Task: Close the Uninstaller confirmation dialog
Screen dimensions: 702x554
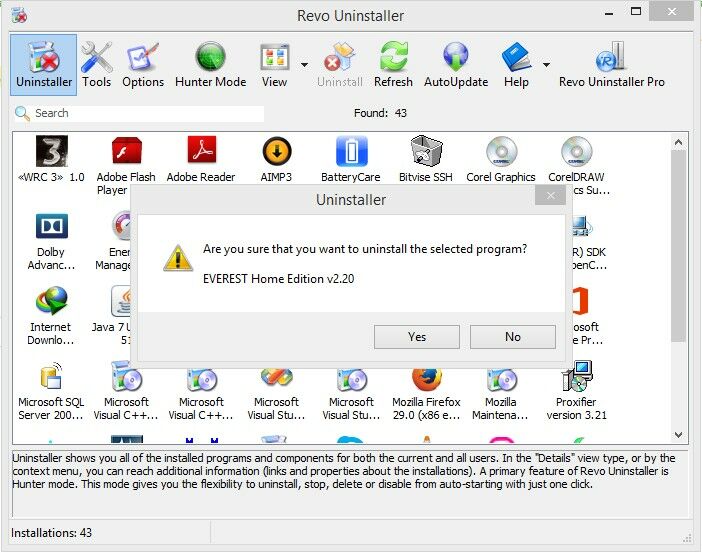Action: [549, 198]
